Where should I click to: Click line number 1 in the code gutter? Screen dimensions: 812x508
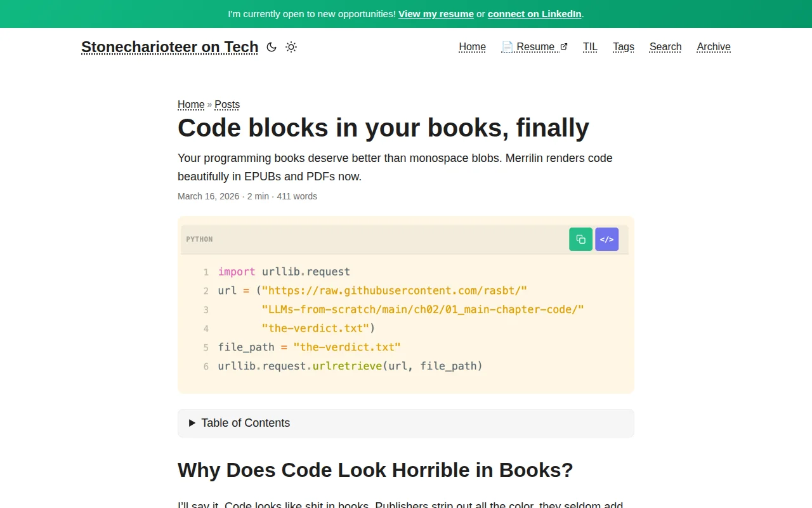click(206, 272)
